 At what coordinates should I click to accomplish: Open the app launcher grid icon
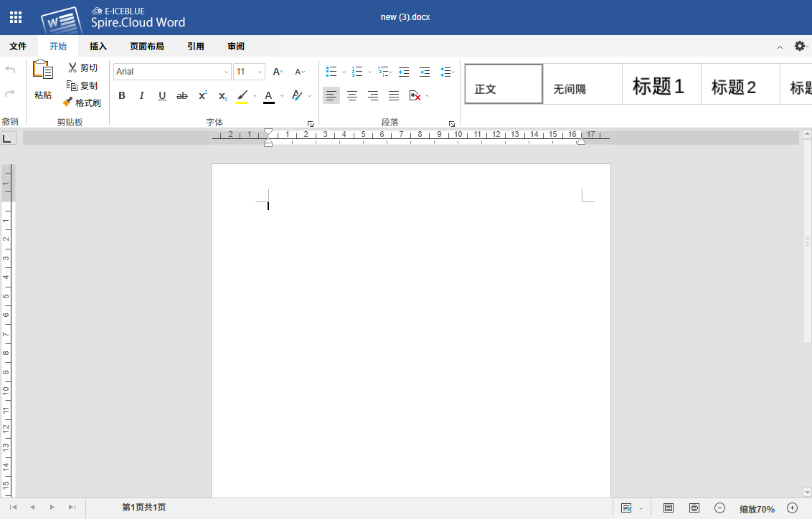15,18
